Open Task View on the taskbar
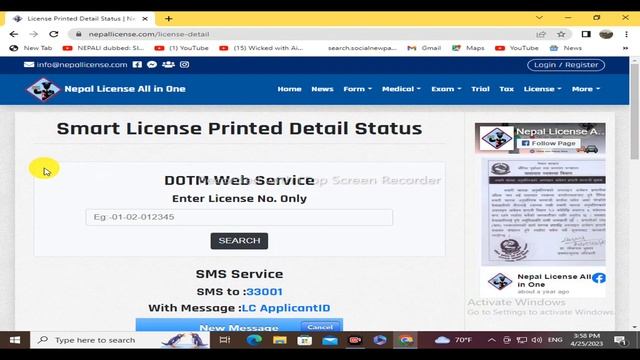 [x=225, y=340]
